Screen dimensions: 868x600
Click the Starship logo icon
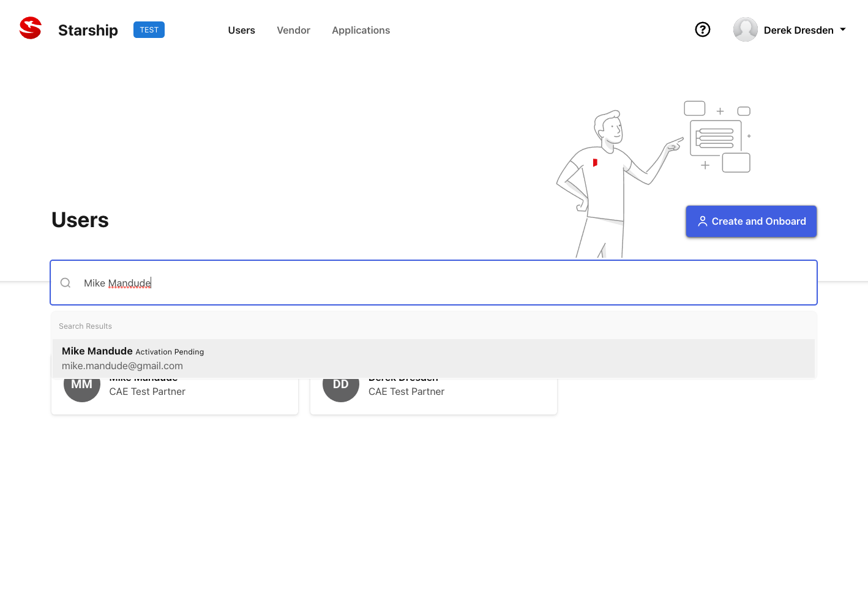pos(30,28)
